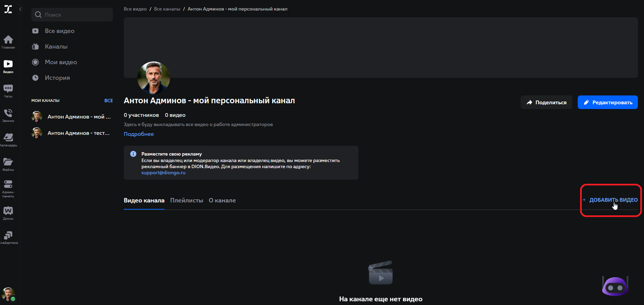Click the История clock icon
This screenshot has height=305, width=644.
click(x=35, y=78)
